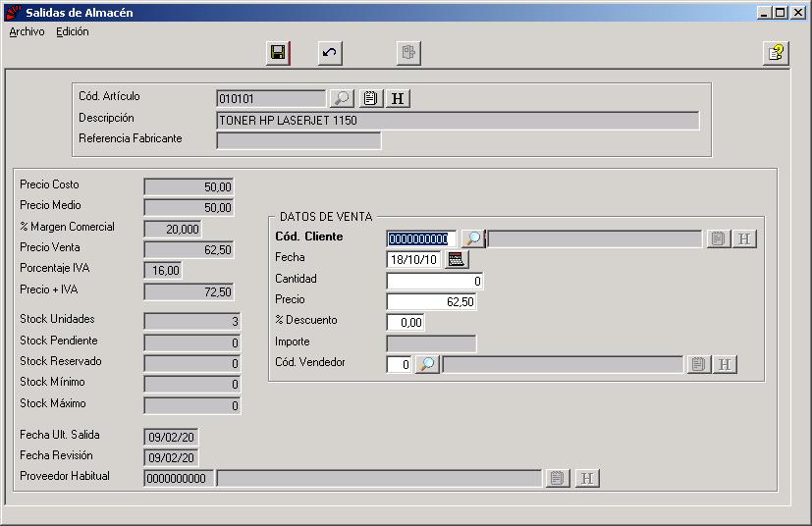Close the Salidas de Almacén window
Viewport: 812px width, 526px height.
798,13
